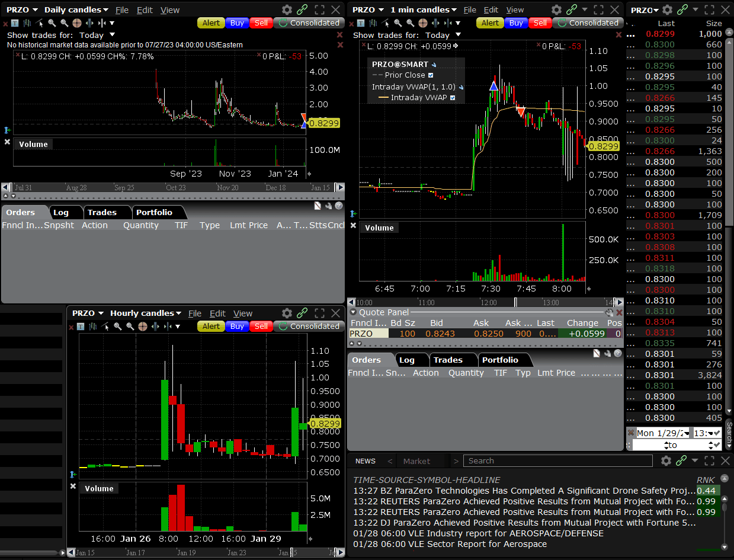Toggle Consolidated button in 1 min chart

click(587, 23)
